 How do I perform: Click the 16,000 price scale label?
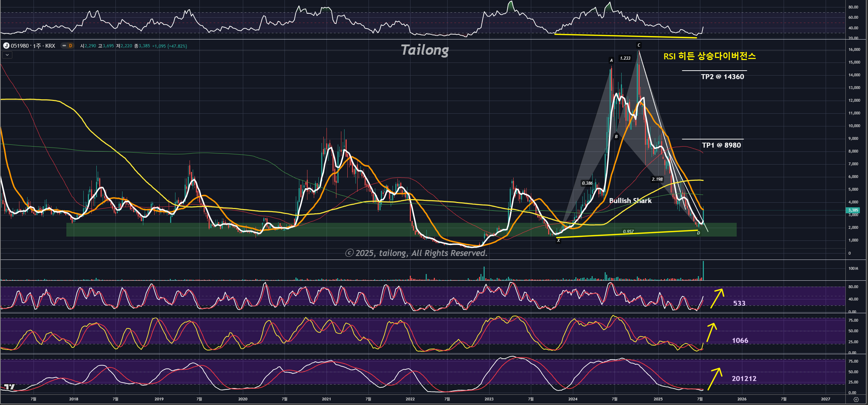tap(854, 50)
